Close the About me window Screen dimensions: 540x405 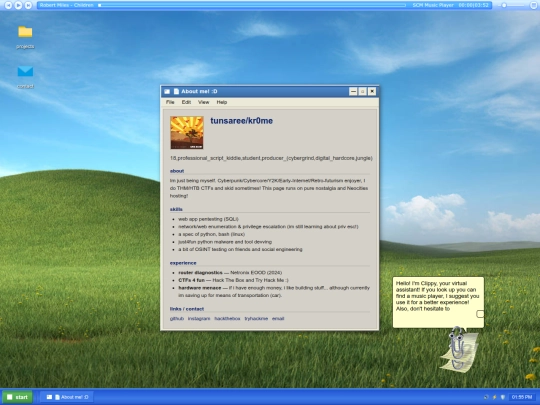pos(372,91)
